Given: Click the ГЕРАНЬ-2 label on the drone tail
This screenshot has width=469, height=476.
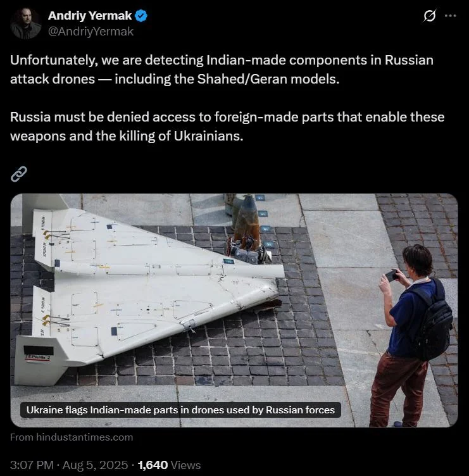Looking at the screenshot, I should [x=37, y=358].
